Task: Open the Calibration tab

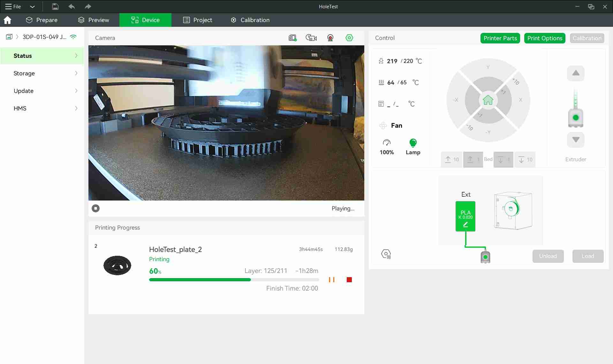Action: click(250, 20)
